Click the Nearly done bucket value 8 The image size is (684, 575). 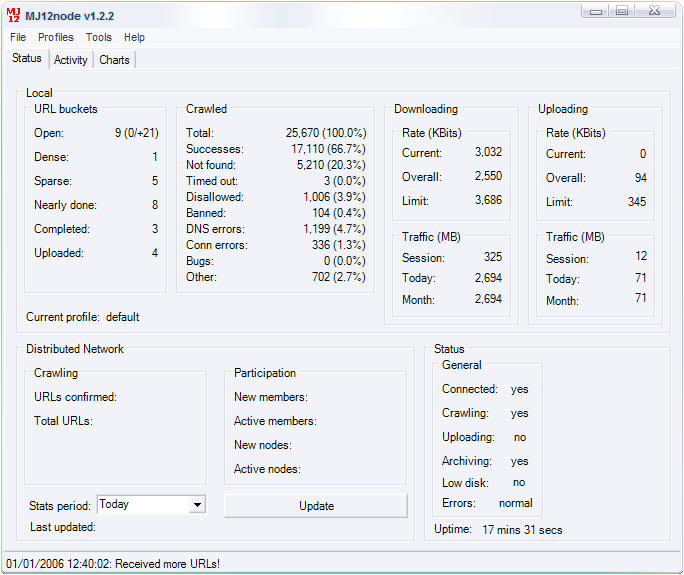[155, 205]
